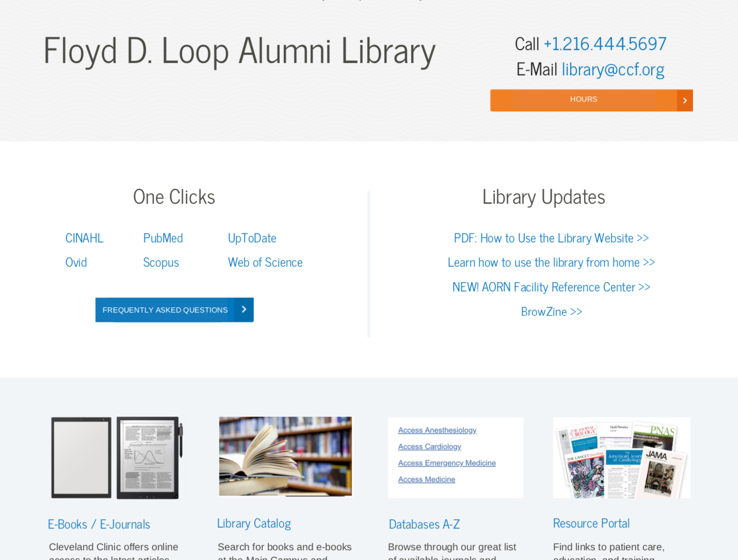Open the CINAHL one-click link
This screenshot has height=560, width=738.
tap(84, 238)
